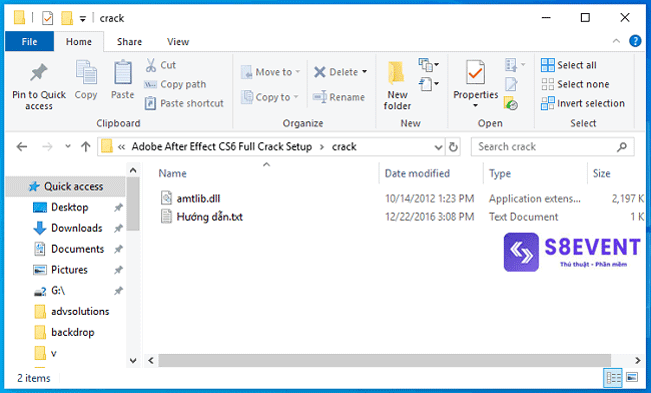Switch to Large icons view button
The image size is (651, 393).
[x=632, y=377]
